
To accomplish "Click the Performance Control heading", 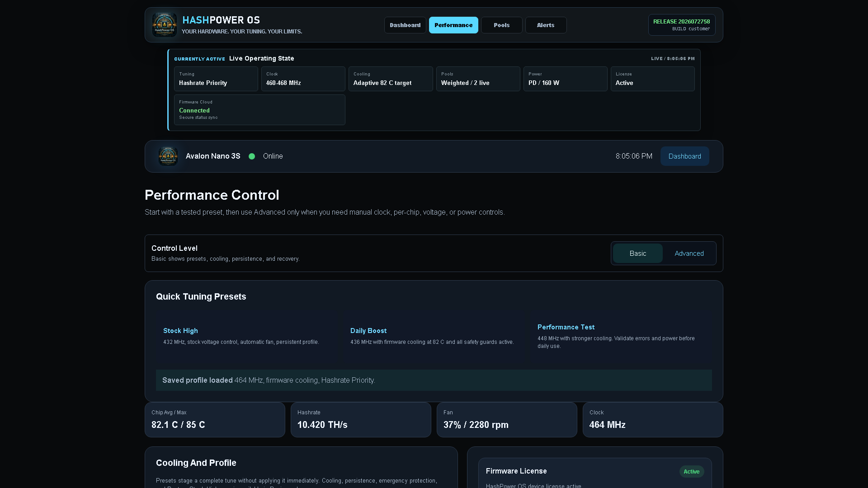I will pos(212,195).
